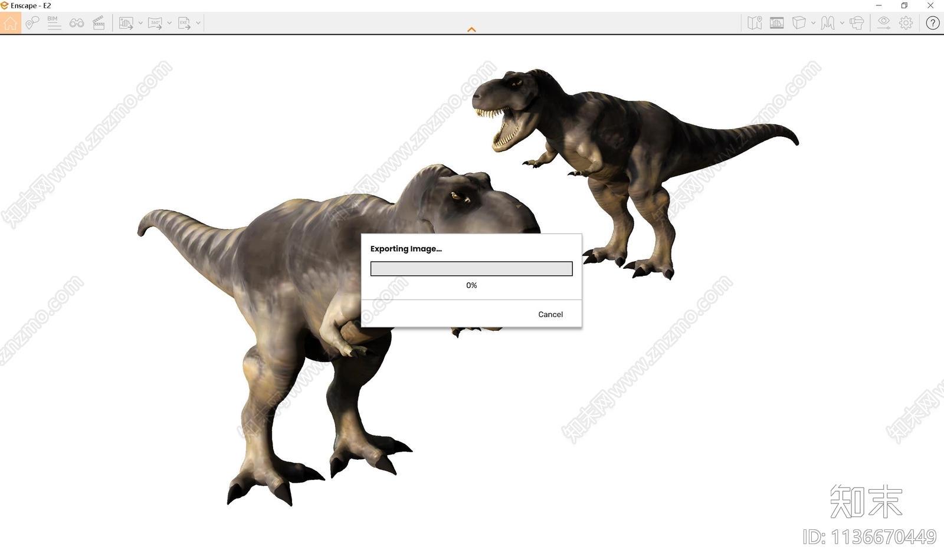
Task: Click the Exporting Image progress bar
Action: 471,269
